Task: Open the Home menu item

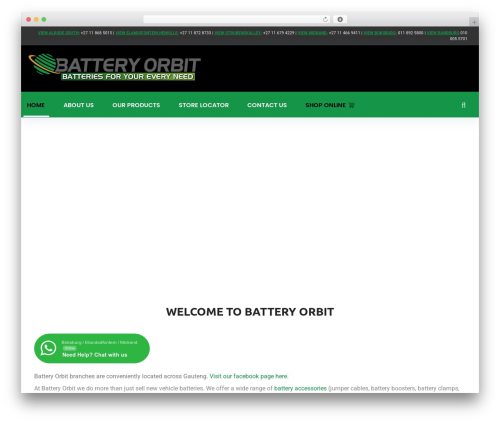Action: pos(36,105)
